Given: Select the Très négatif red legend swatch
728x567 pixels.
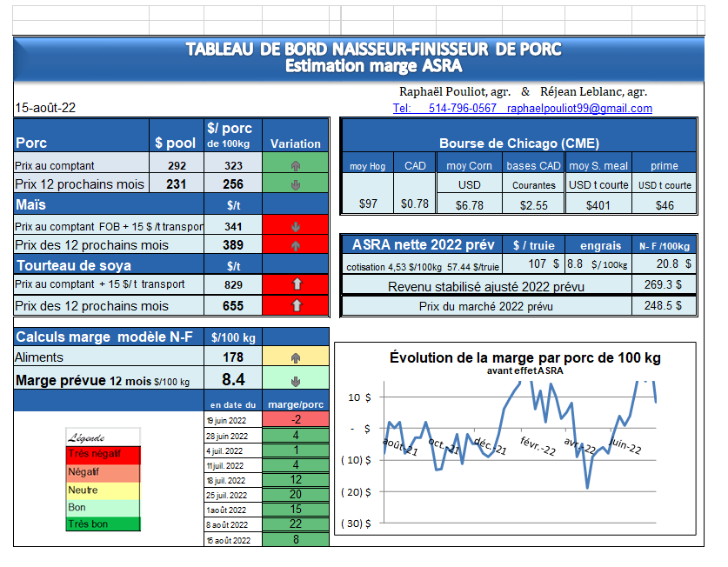Looking at the screenshot, I should [104, 455].
